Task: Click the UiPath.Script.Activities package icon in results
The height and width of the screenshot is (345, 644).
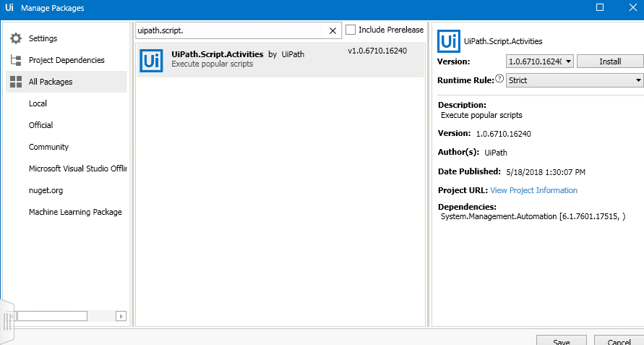Action: 151,61
